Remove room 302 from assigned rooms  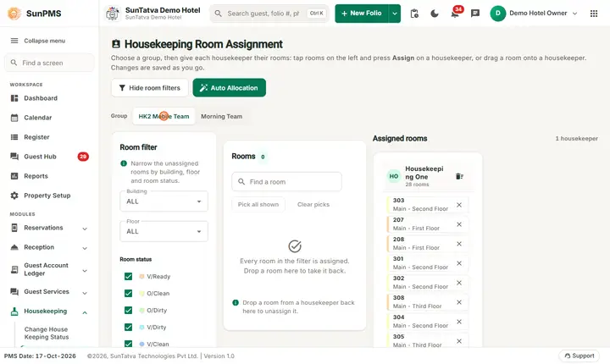459,283
